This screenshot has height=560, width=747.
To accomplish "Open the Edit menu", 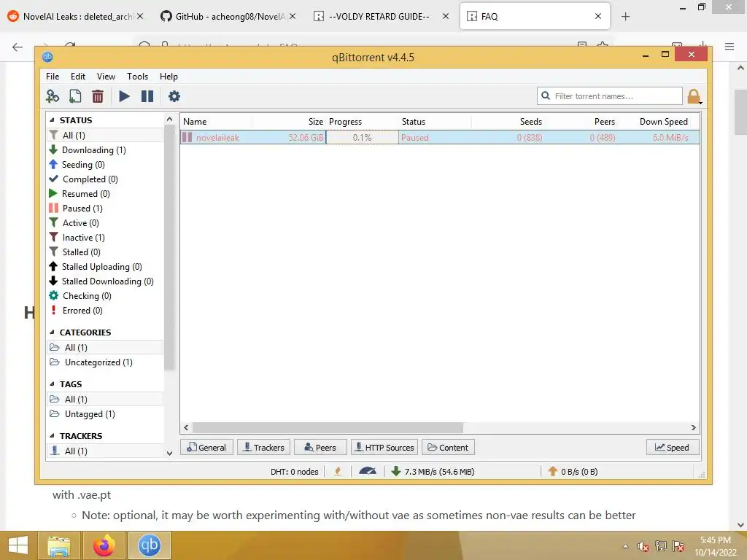I will tap(77, 76).
